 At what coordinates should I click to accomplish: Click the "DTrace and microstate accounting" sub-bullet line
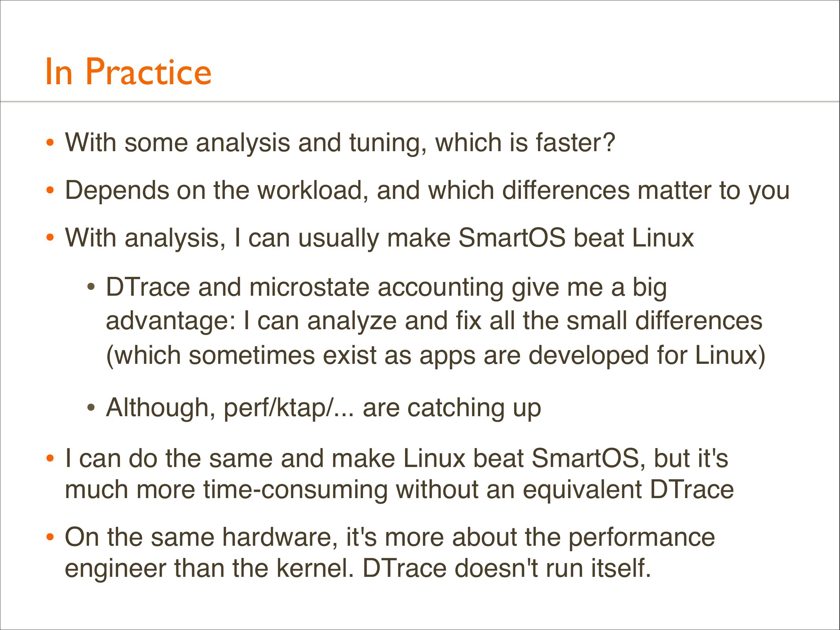click(386, 287)
